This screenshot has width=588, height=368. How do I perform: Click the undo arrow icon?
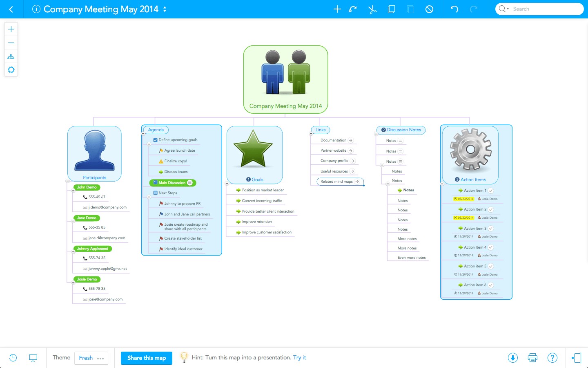click(454, 9)
